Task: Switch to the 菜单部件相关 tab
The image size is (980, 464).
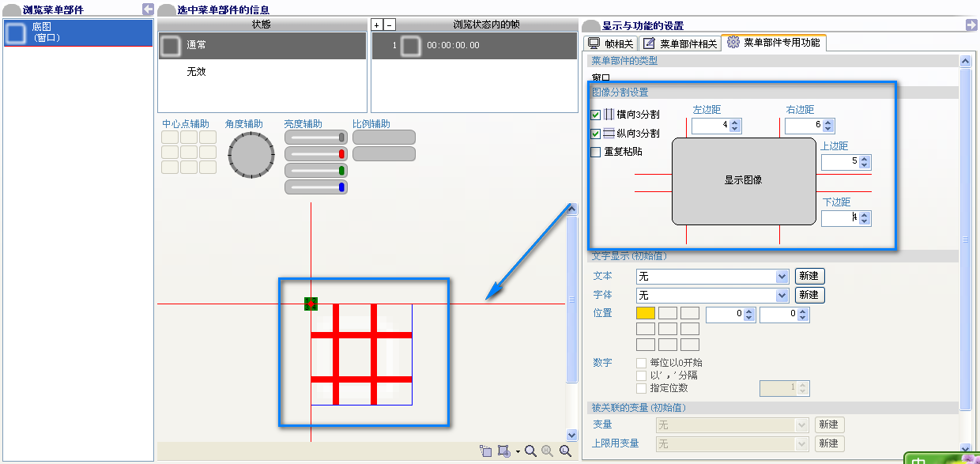Action: pos(680,43)
